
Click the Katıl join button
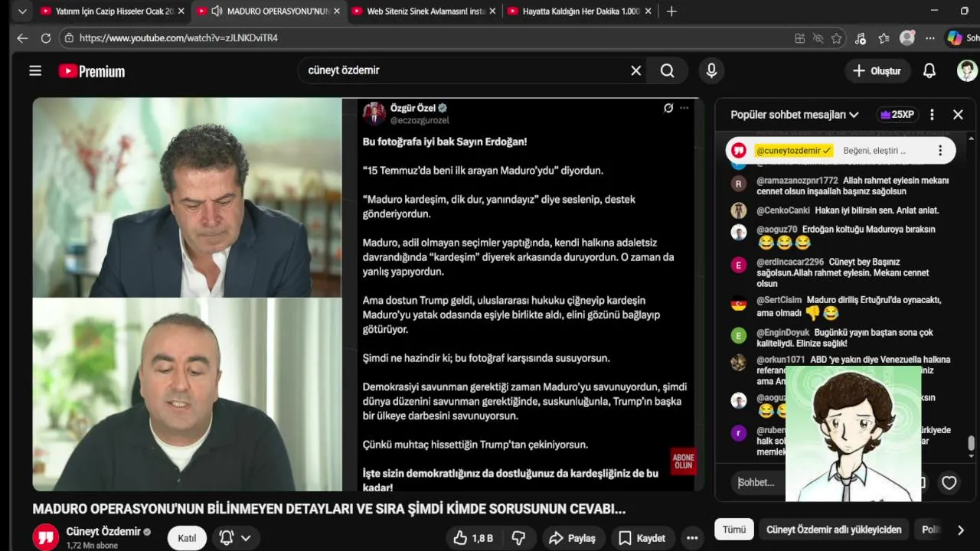coord(187,538)
